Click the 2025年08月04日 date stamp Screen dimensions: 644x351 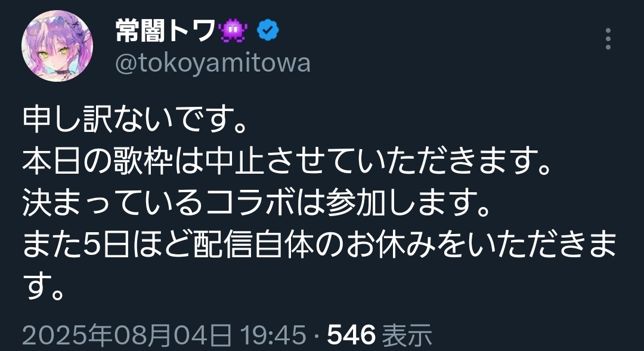point(126,334)
